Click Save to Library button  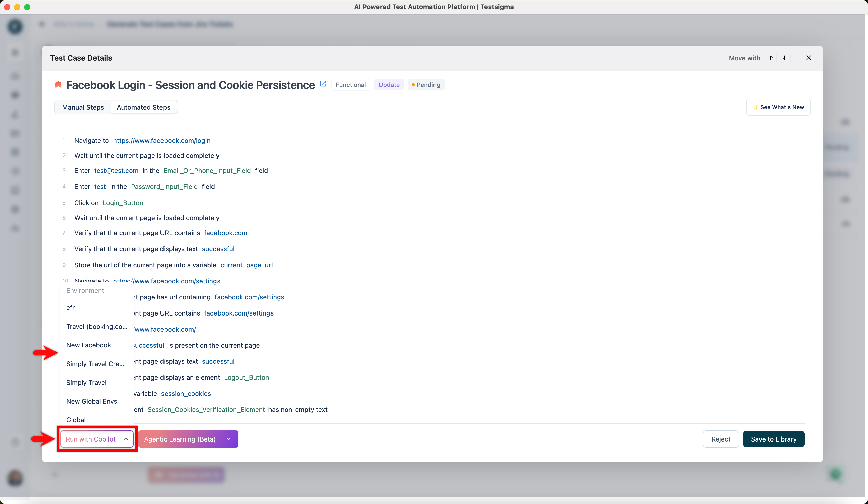(x=774, y=439)
